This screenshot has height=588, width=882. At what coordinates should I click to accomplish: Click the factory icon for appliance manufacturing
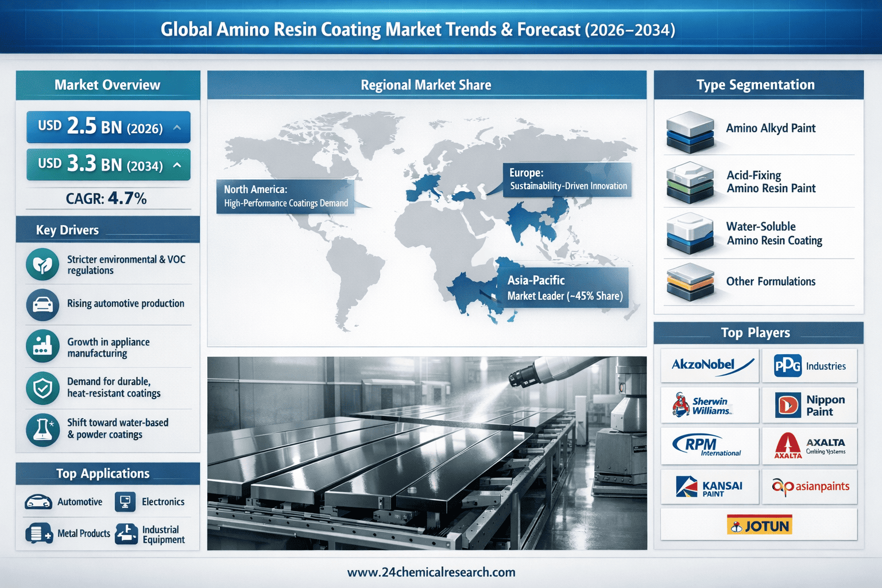(42, 346)
